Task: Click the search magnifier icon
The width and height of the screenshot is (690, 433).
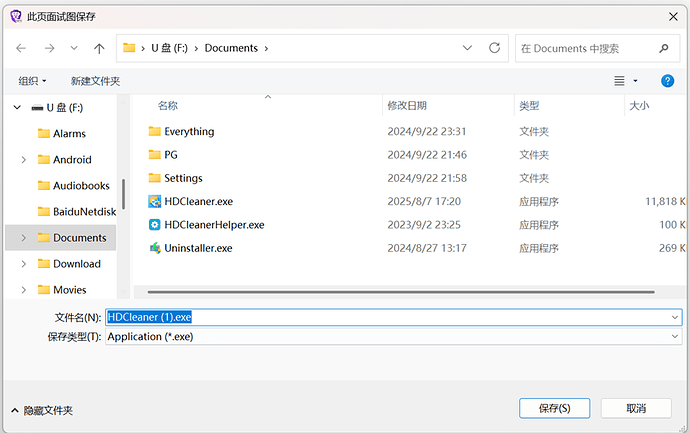Action: (664, 48)
